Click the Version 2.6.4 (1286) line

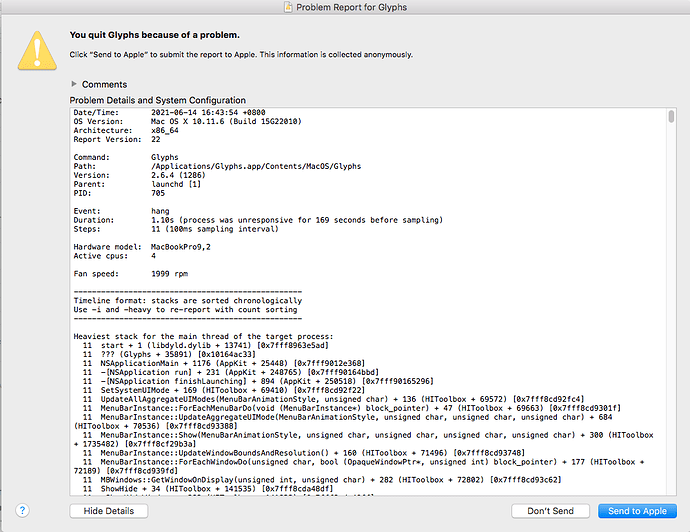(139, 175)
